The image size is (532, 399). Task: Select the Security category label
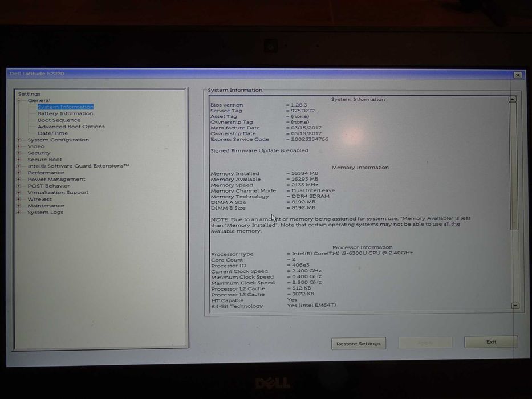click(x=39, y=153)
